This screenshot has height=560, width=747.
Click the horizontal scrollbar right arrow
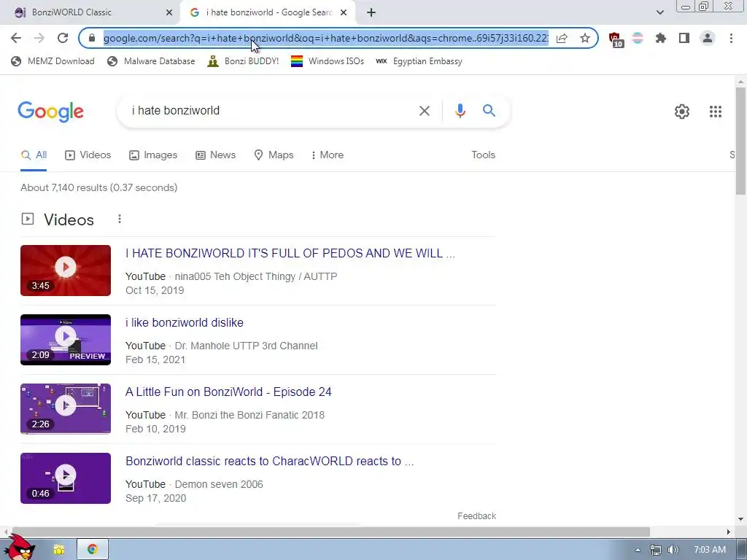coord(729,532)
